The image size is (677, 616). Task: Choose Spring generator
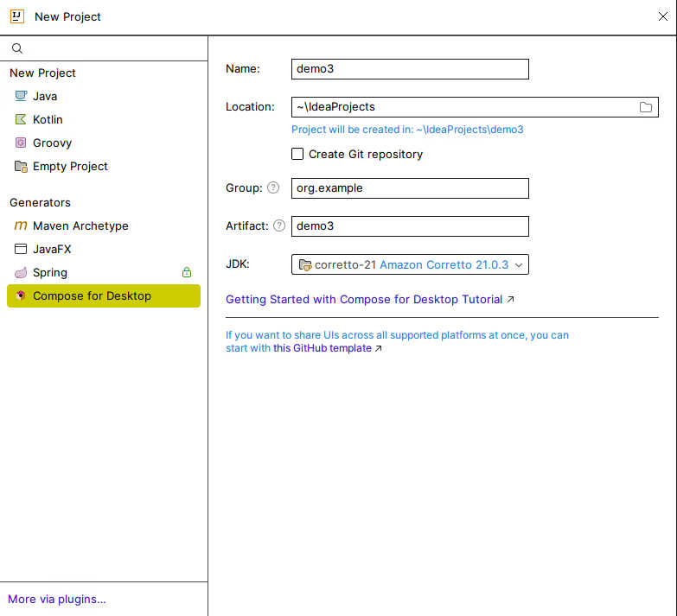pyautogui.click(x=104, y=273)
